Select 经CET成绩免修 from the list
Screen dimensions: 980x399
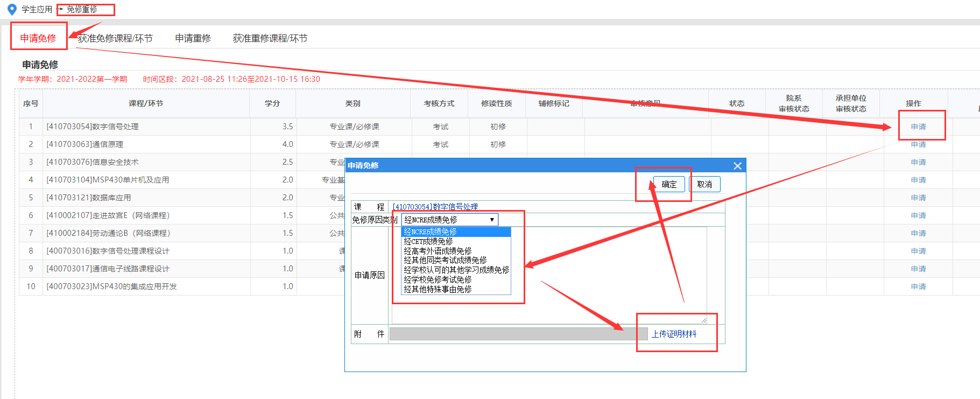click(428, 241)
